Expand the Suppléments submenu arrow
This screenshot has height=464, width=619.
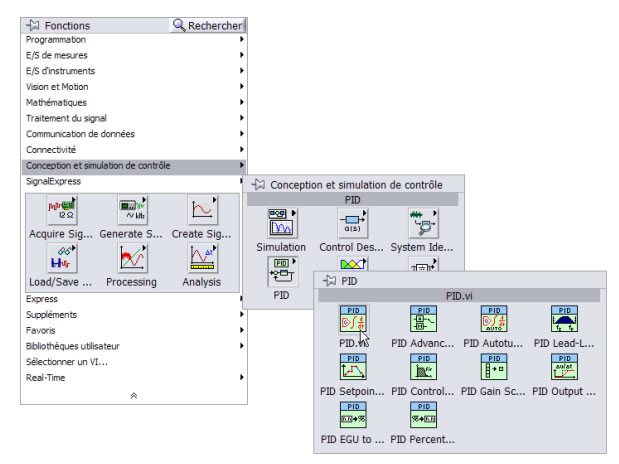pos(242,314)
